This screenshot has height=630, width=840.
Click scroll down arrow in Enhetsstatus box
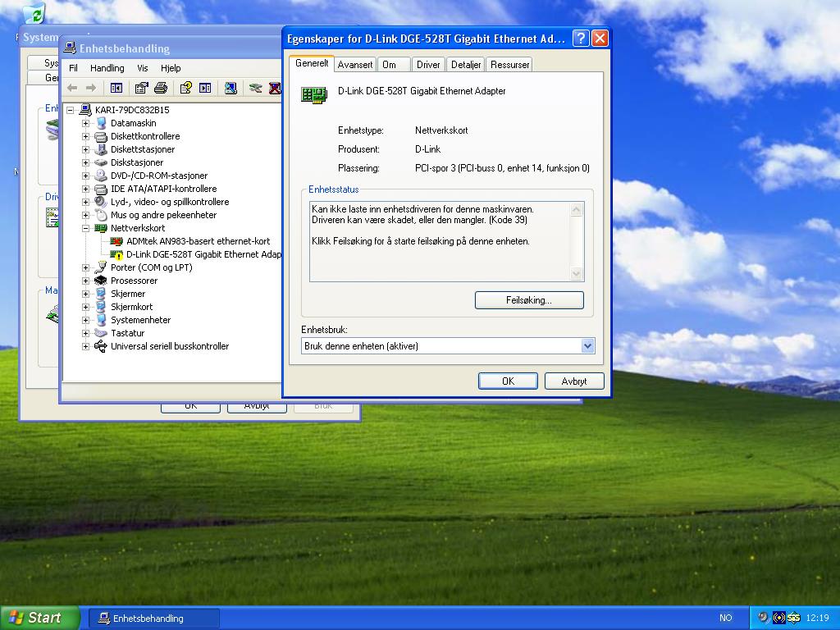coord(577,274)
